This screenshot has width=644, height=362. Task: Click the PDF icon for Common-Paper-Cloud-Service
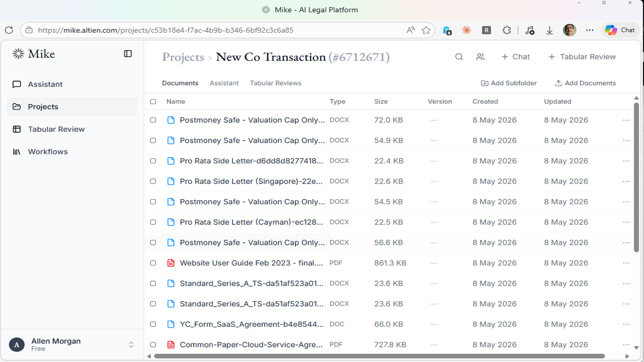(171, 344)
